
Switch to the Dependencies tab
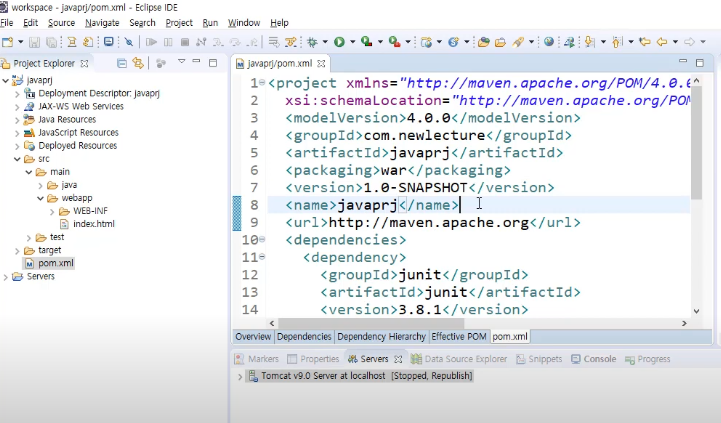click(304, 337)
